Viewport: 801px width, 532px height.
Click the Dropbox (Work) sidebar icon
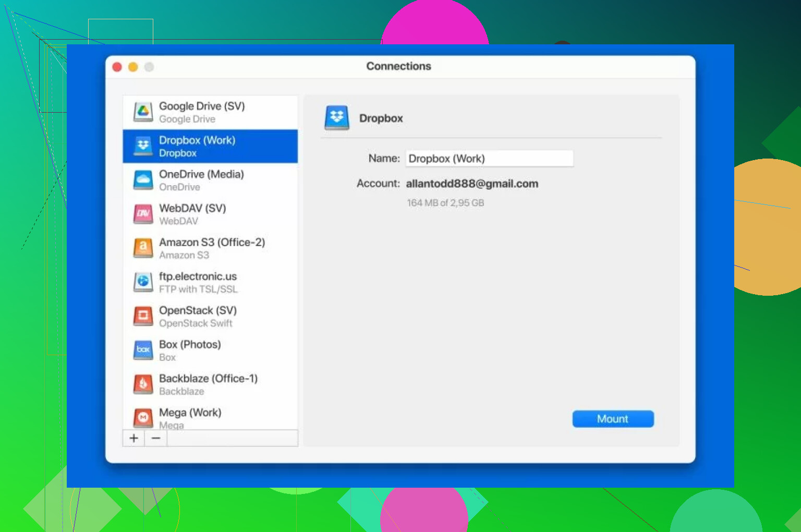(x=143, y=146)
